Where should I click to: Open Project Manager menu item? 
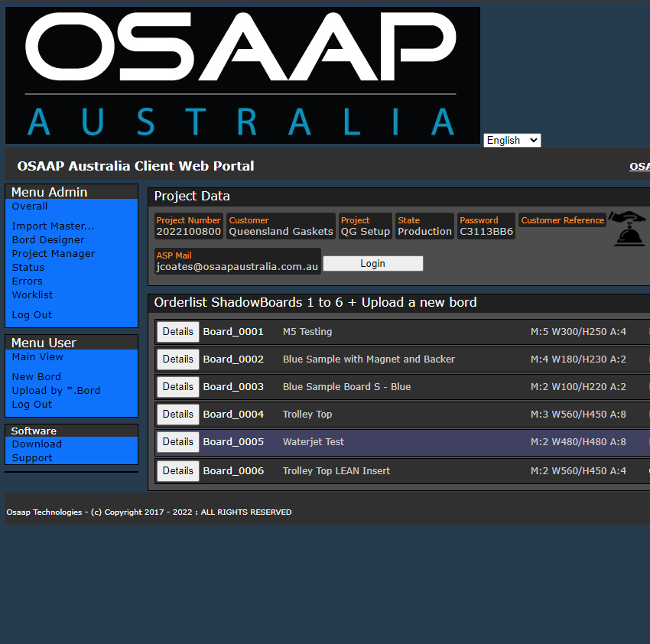[x=54, y=253]
